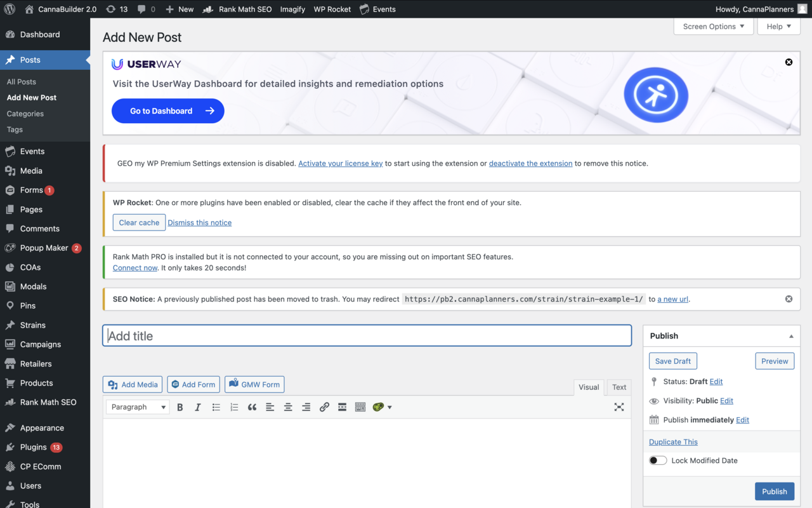Open Imagify admin bar menu
The image size is (812, 508).
pyautogui.click(x=292, y=9)
